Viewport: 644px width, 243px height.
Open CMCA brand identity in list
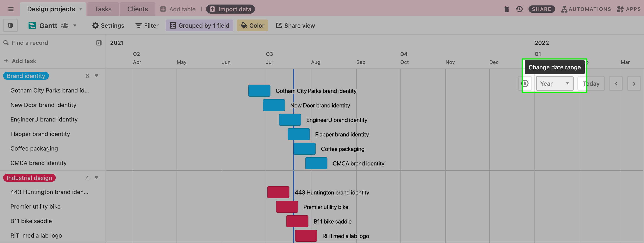[x=38, y=163]
